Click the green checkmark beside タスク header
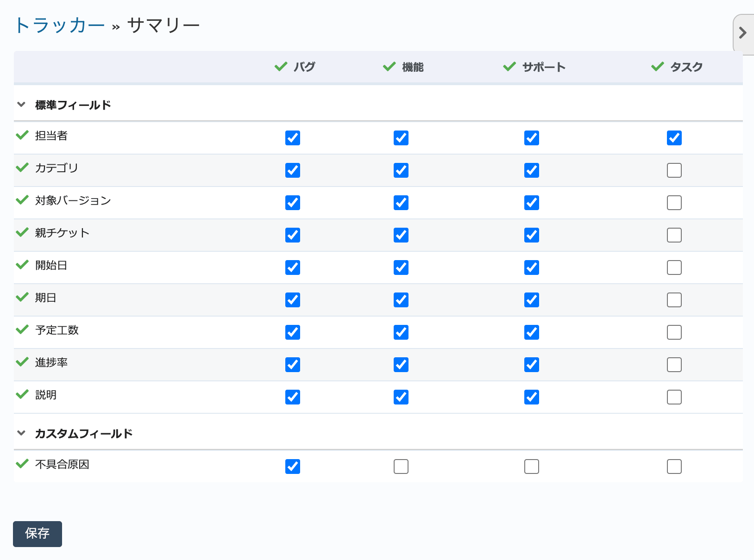The height and width of the screenshot is (560, 754). click(658, 67)
